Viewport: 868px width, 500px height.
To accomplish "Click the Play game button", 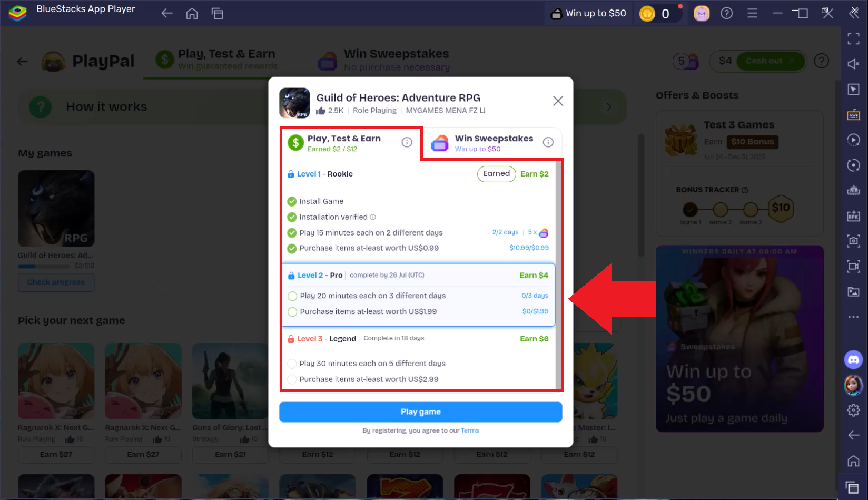I will click(x=420, y=412).
